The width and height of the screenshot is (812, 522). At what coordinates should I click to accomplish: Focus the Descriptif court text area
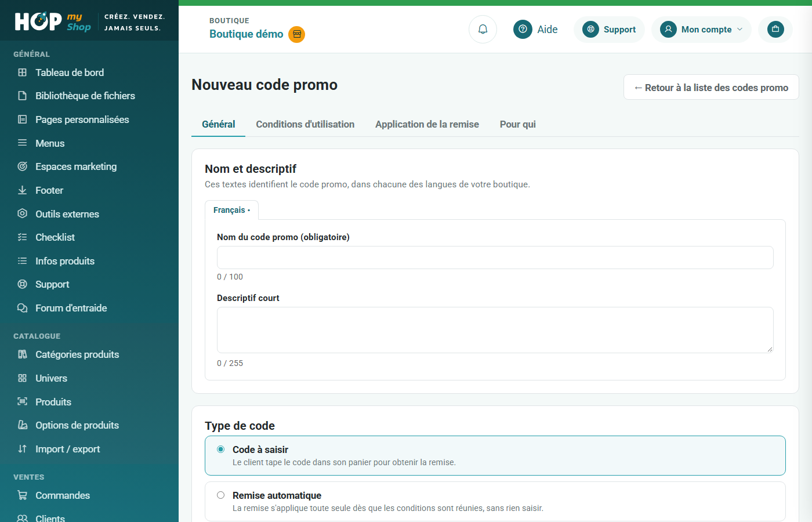click(x=495, y=330)
